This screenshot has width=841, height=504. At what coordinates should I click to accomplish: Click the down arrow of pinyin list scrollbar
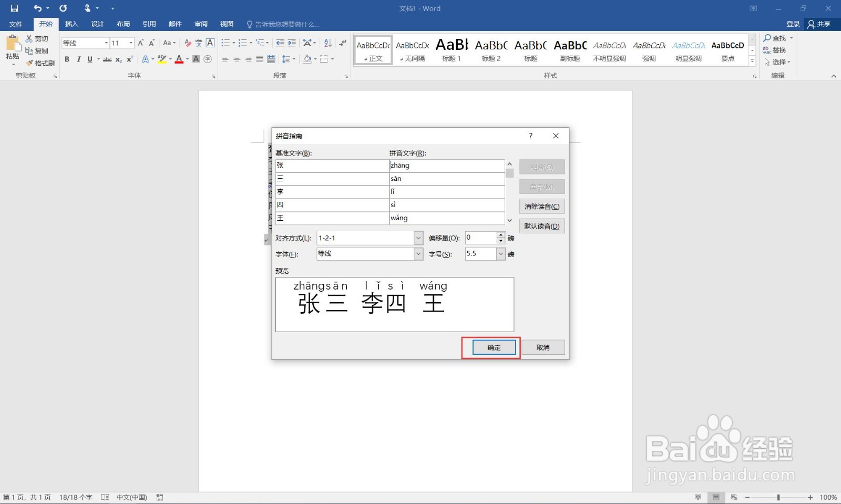(x=509, y=220)
